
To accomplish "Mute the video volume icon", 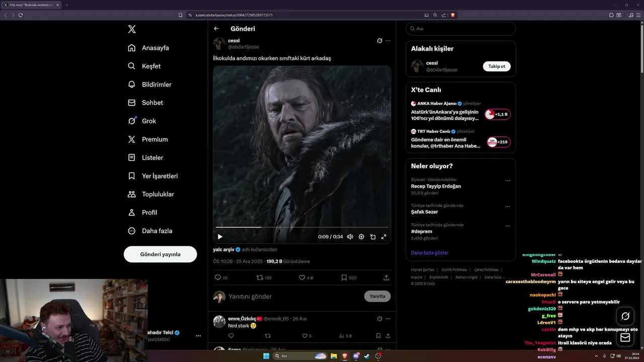I will point(350,237).
